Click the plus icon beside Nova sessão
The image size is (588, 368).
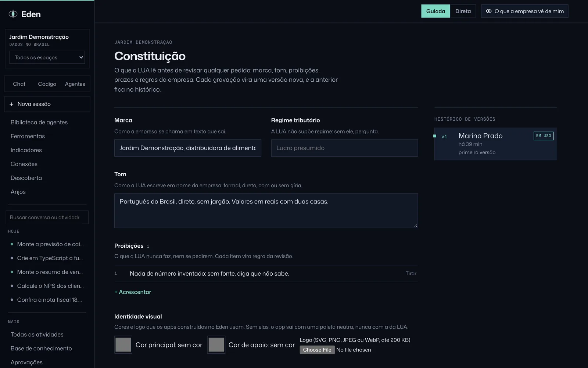(x=11, y=104)
